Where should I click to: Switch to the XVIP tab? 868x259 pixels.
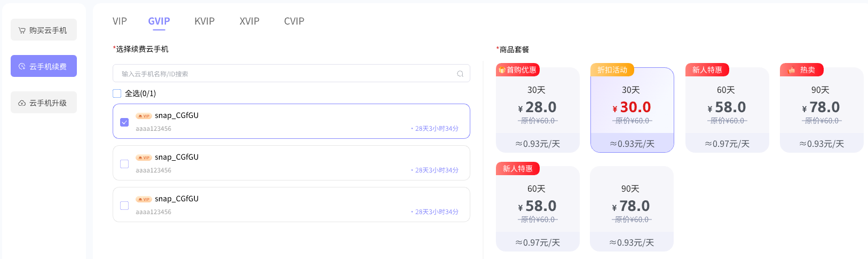(249, 21)
